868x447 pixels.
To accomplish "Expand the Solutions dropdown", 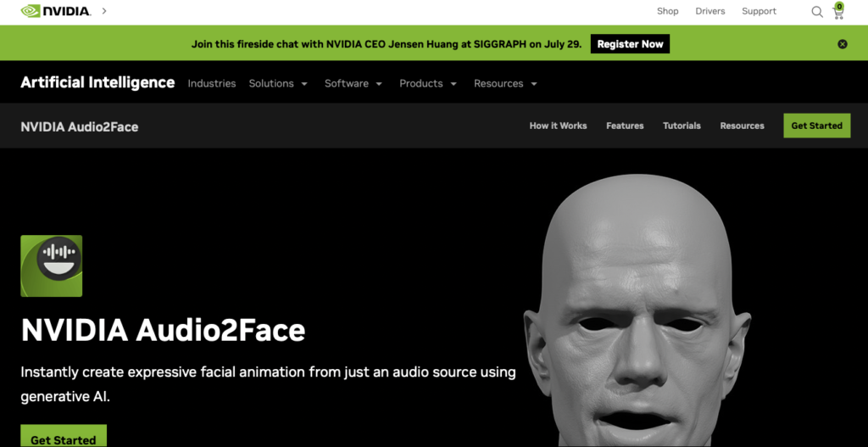I will pyautogui.click(x=278, y=84).
